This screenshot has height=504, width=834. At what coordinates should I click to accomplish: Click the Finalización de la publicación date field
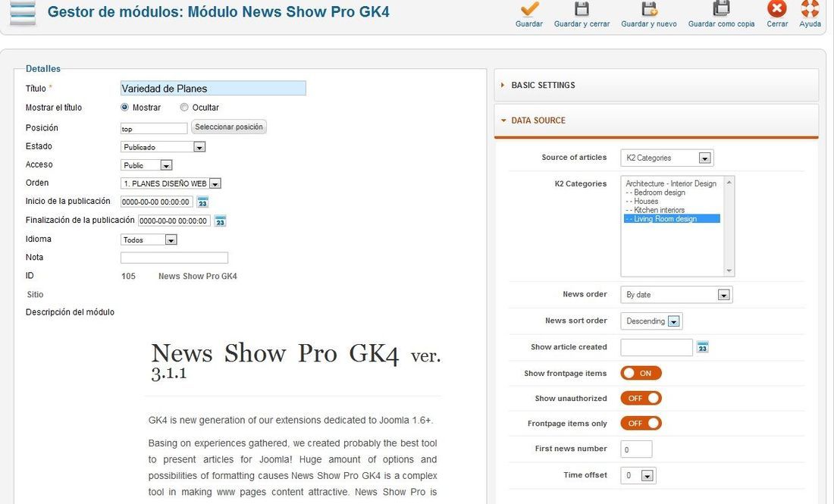pyautogui.click(x=174, y=221)
